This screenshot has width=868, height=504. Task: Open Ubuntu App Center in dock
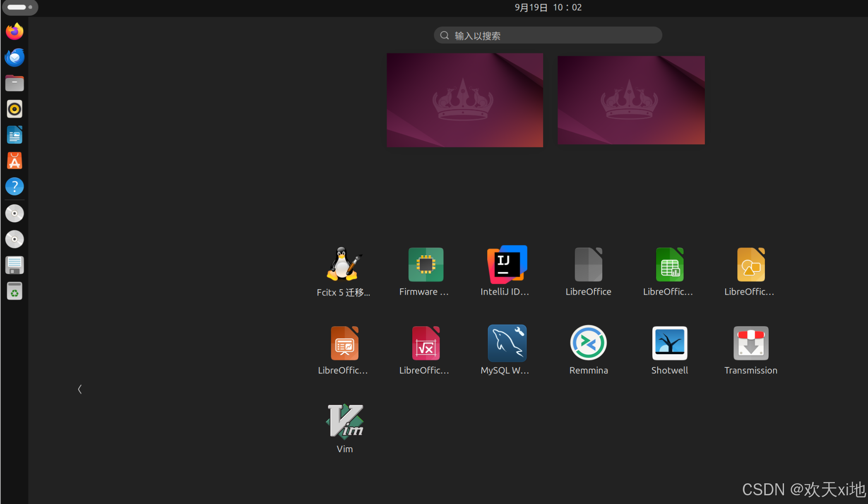click(14, 161)
